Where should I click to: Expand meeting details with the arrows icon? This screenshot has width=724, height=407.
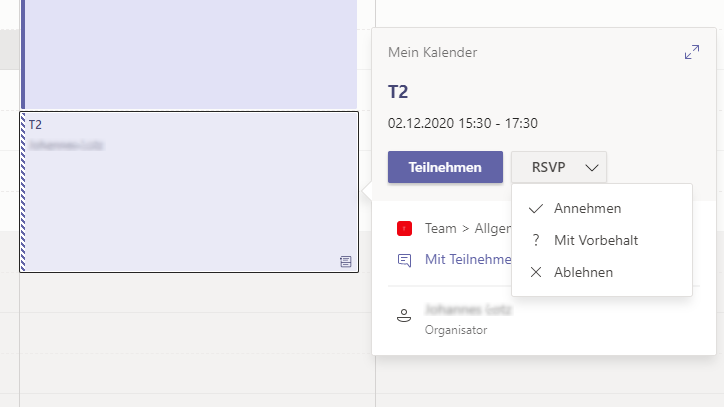click(x=692, y=52)
